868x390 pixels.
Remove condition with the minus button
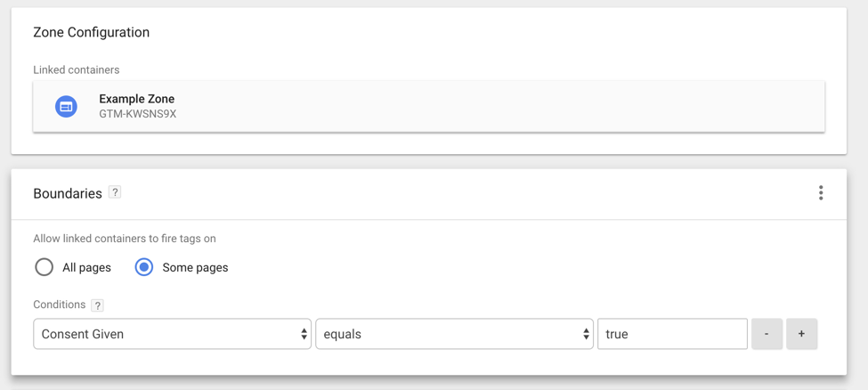[767, 334]
